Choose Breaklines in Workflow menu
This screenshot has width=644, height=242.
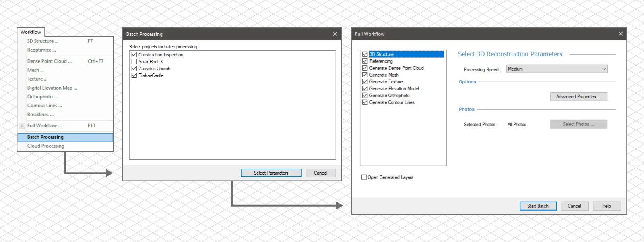coord(65,115)
